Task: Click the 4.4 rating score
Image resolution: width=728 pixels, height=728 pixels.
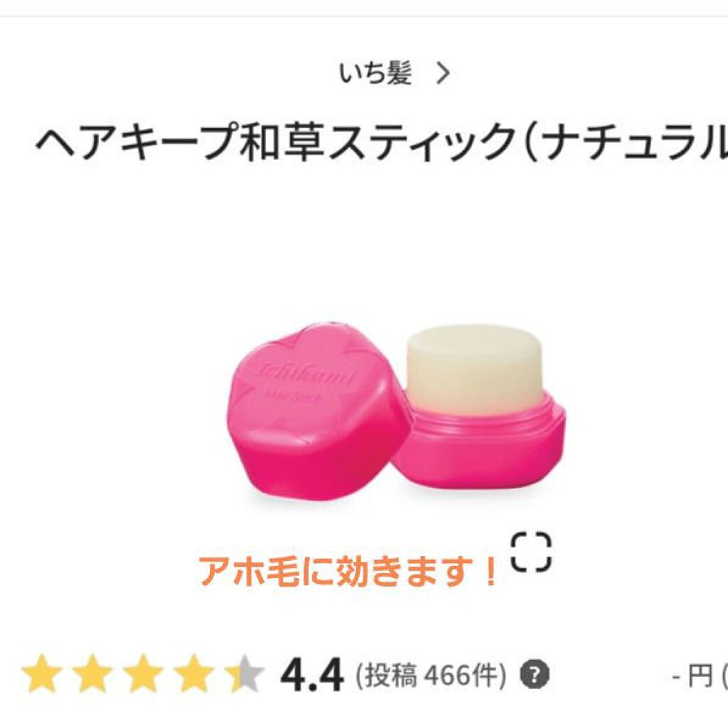Action: [311, 675]
